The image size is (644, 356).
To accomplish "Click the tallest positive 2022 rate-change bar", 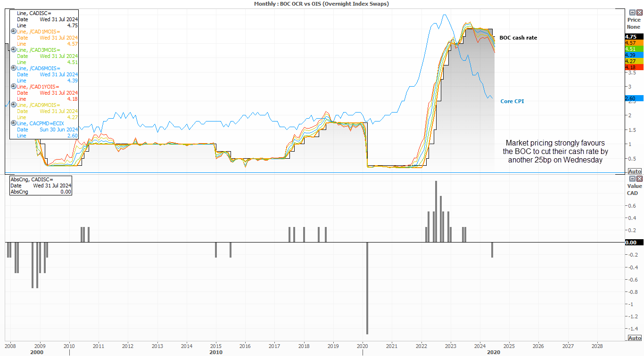I will click(x=436, y=211).
